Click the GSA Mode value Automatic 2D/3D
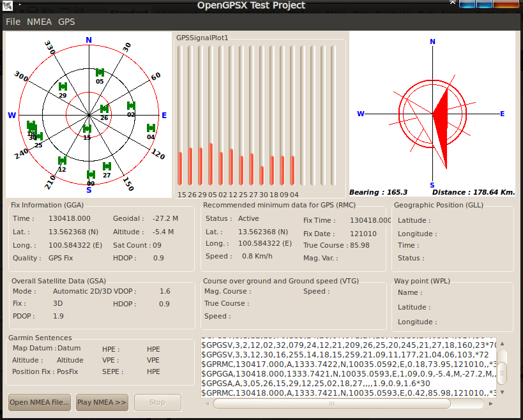 click(x=82, y=291)
